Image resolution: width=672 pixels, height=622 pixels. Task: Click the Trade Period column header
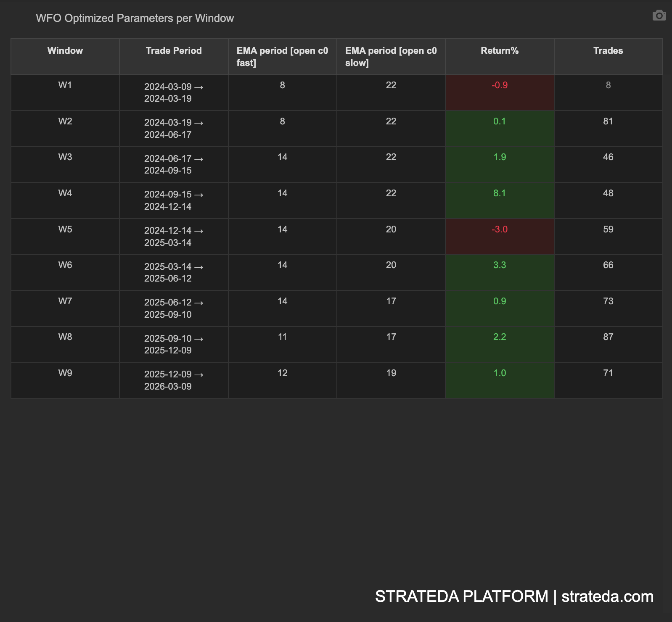pos(174,57)
